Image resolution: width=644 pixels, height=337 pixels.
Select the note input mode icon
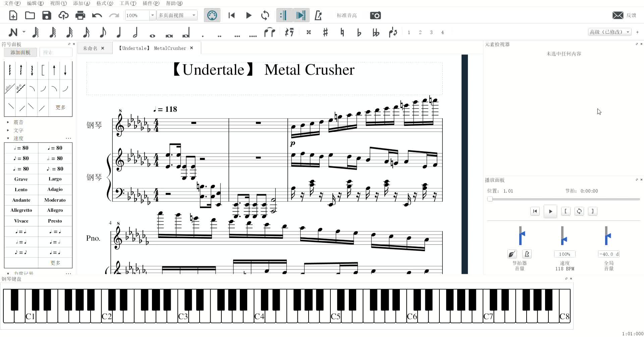pos(13,32)
